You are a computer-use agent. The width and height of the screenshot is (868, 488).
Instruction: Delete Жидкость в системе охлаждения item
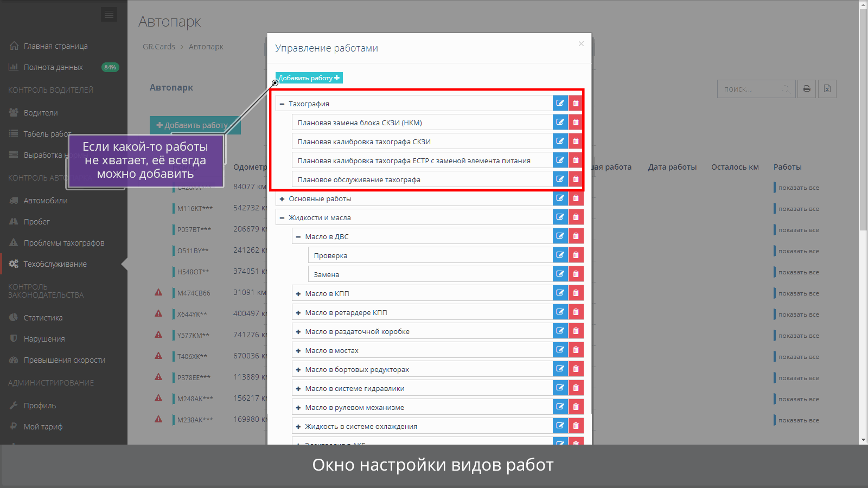576,426
